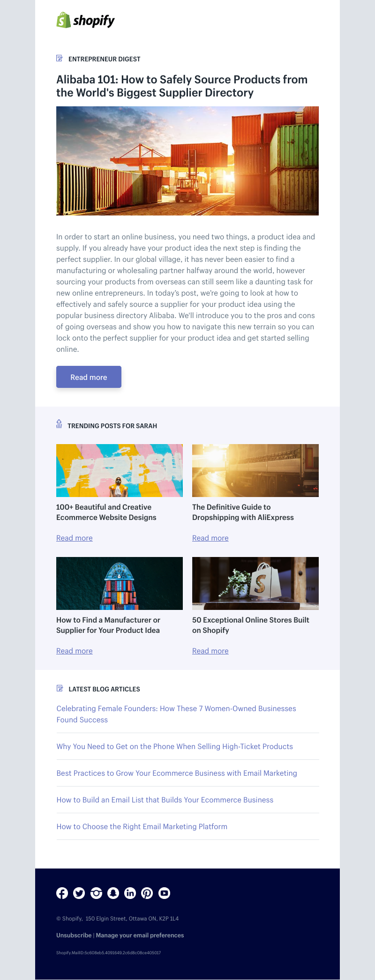This screenshot has height=980, width=375.
Task: Open Shopify's Instagram icon in footer
Action: (x=96, y=893)
